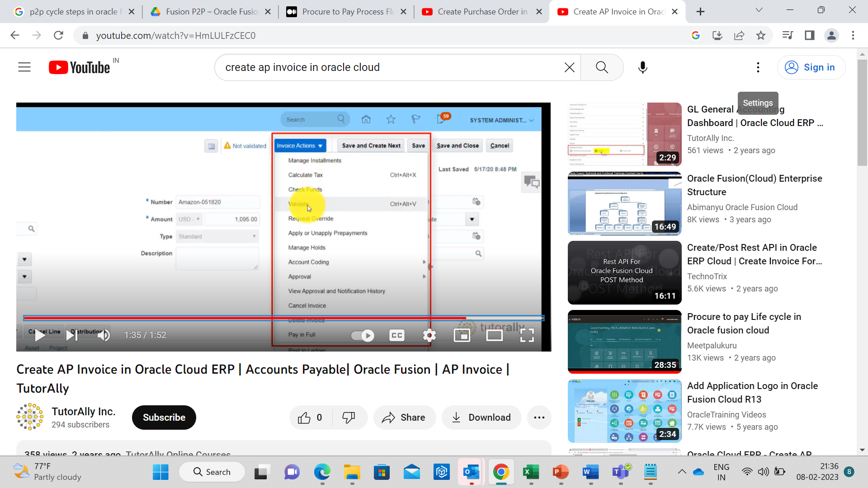Open miniplayer for the video

(x=462, y=335)
